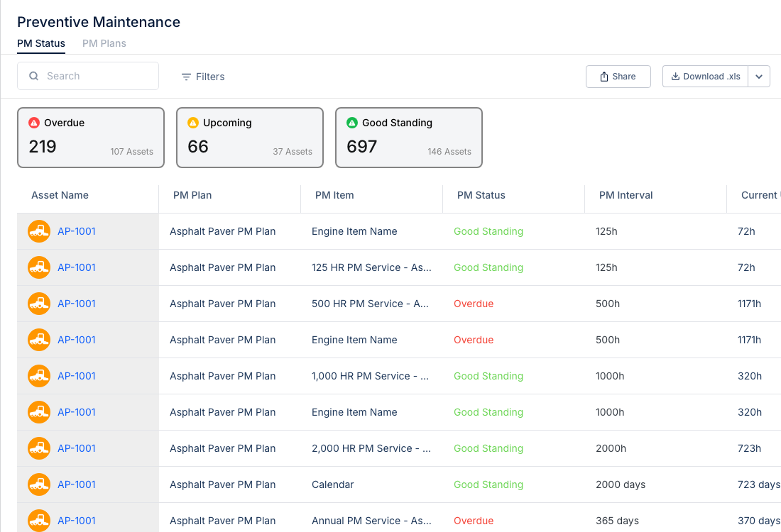Click the '2,000 HR PM Service - ...' cell
The image size is (781, 532).
tap(371, 448)
